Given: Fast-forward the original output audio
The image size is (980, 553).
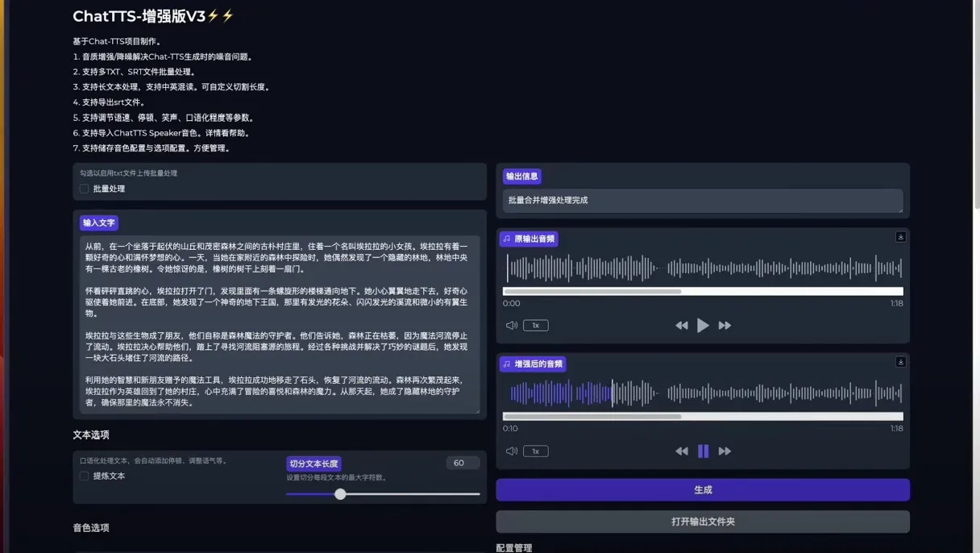Looking at the screenshot, I should [725, 326].
